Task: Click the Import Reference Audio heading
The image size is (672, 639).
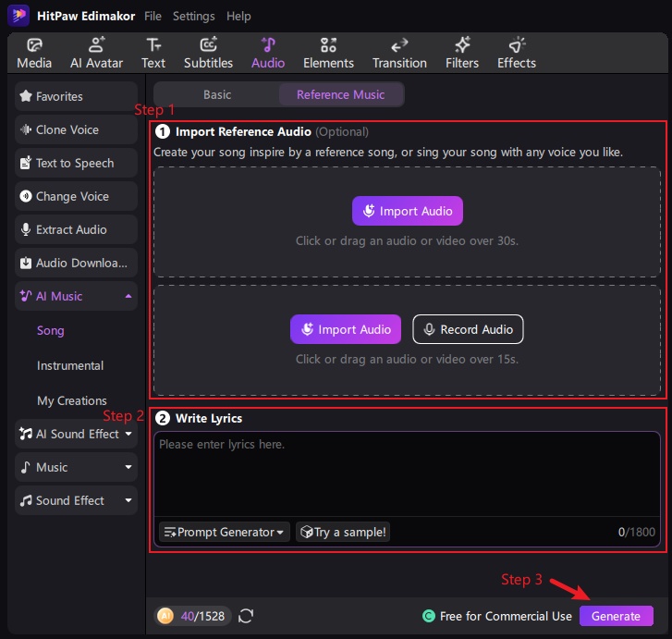Action: click(x=243, y=131)
